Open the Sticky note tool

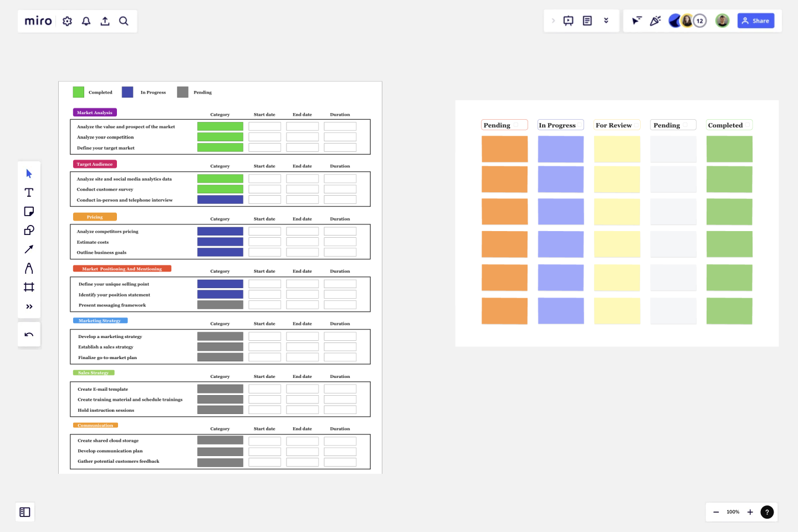click(x=29, y=211)
